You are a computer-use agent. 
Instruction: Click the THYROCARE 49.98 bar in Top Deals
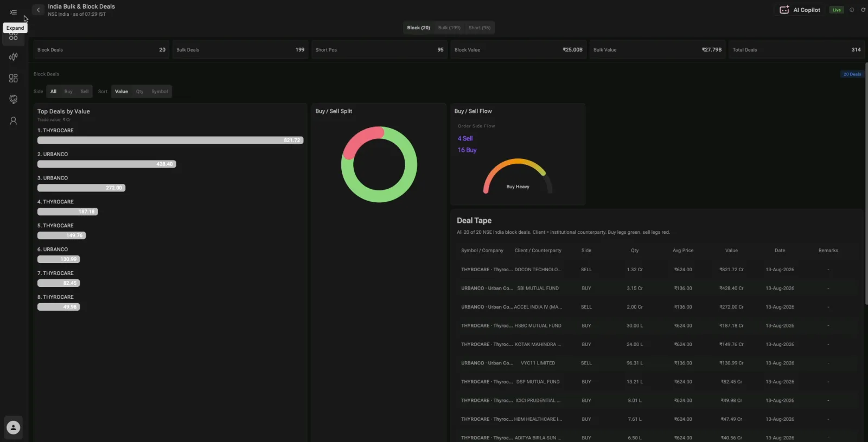(59, 307)
